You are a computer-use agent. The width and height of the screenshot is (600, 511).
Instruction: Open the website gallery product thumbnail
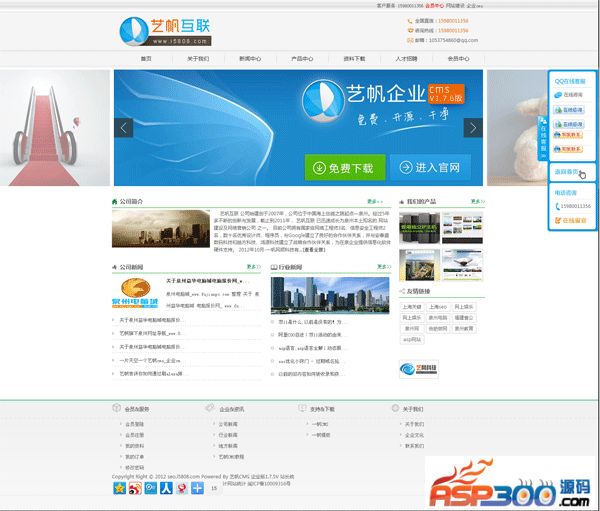462,228
